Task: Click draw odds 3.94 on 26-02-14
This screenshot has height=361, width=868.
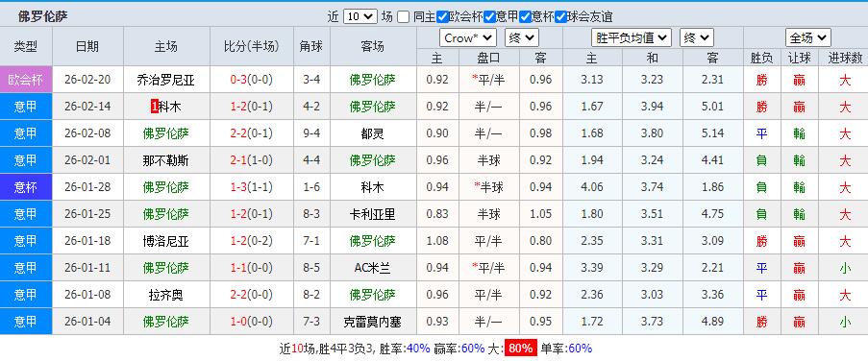Action: (652, 107)
